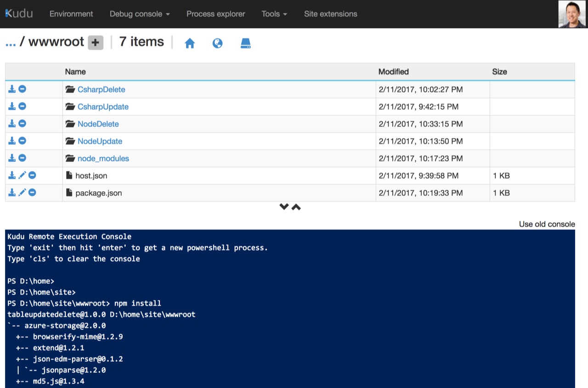Download the CsharpDelete folder
Viewport: 588px width, 388px height.
(12, 89)
